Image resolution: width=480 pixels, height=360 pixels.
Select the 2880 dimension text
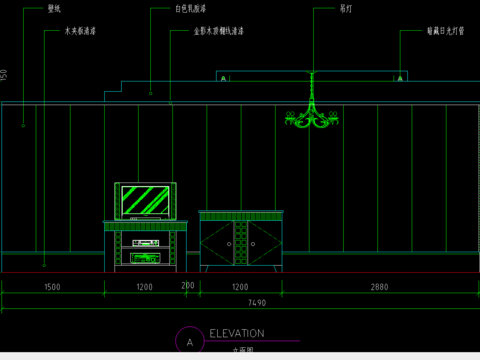[x=379, y=287]
